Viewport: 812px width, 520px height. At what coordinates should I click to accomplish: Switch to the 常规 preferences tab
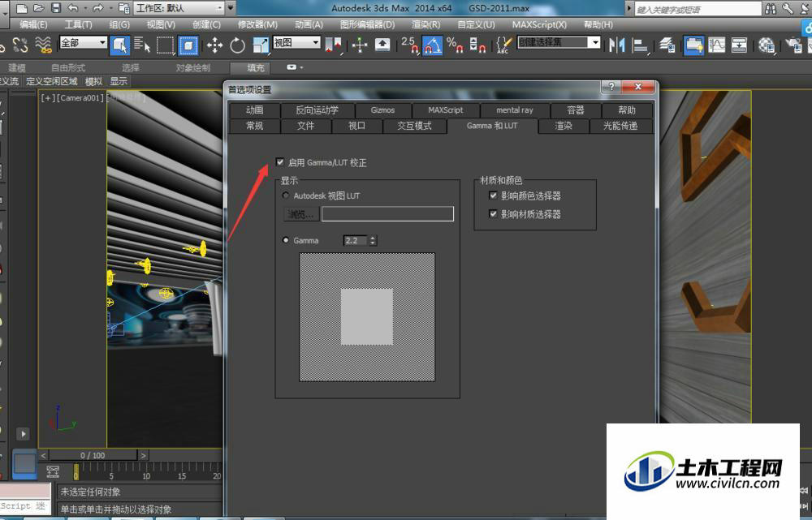(x=255, y=126)
